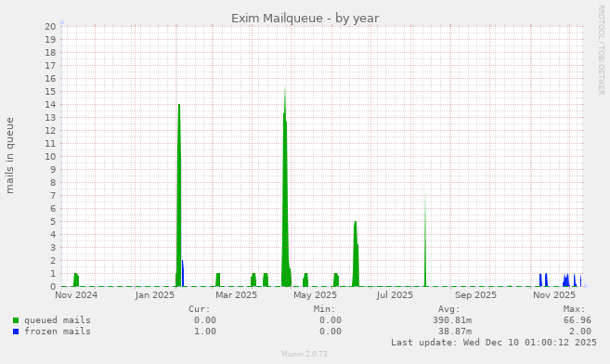Click the chart title 'Exim Mailqueue - by year'
Image resolution: width=610 pixels, height=364 pixels.
(305, 19)
